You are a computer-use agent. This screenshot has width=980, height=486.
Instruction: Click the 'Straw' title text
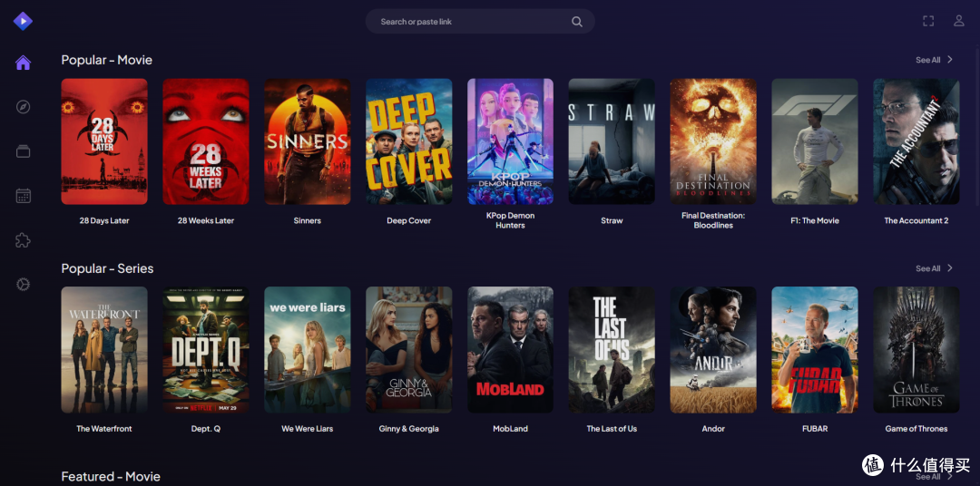click(612, 220)
